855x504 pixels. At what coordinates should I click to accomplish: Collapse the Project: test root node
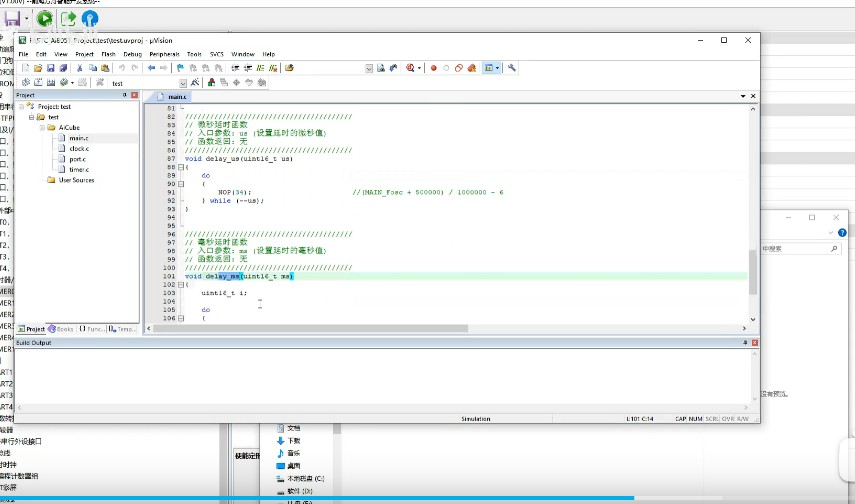coord(21,106)
